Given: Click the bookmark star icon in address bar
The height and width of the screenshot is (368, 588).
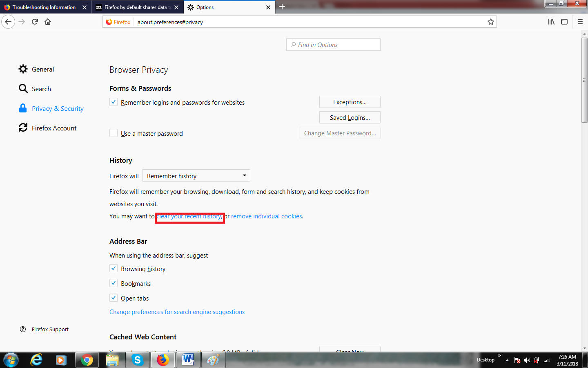Looking at the screenshot, I should [x=490, y=22].
